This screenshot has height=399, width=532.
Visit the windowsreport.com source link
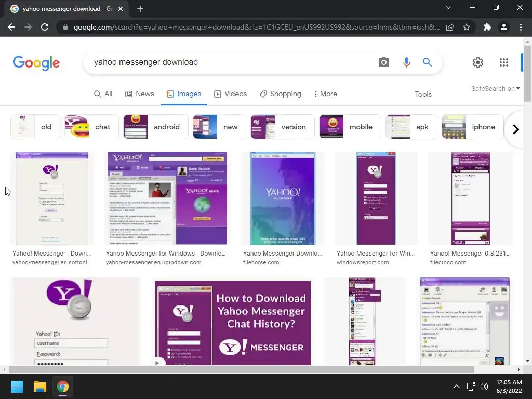click(x=363, y=262)
